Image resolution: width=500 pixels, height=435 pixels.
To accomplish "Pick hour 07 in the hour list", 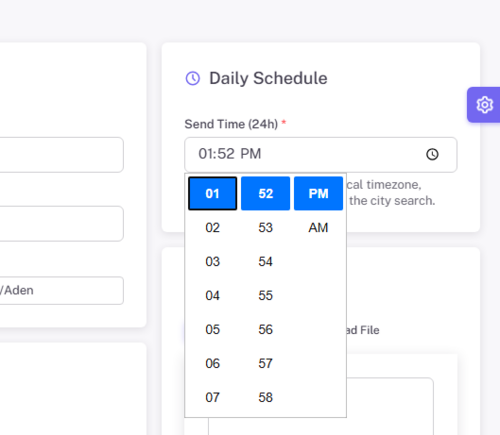I will [x=212, y=397].
